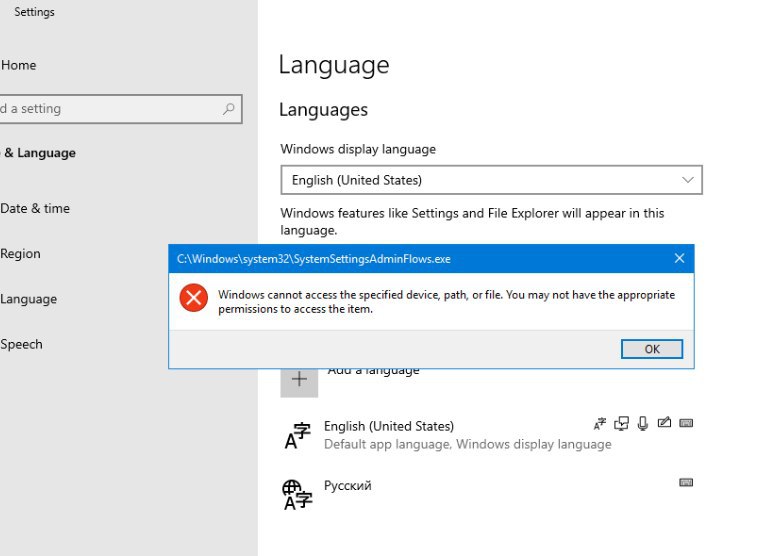Open Language page in sidebar

click(28, 299)
